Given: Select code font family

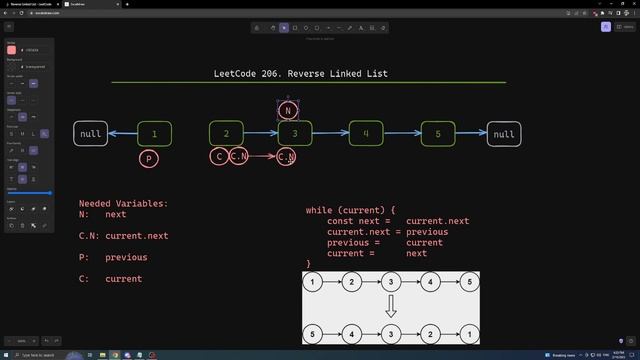Looking at the screenshot, I should tap(33, 150).
